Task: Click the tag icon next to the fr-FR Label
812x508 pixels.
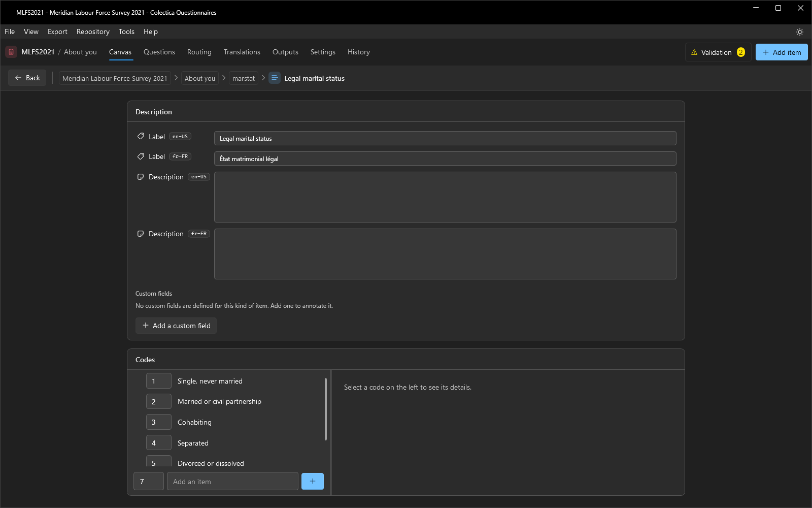Action: click(141, 156)
